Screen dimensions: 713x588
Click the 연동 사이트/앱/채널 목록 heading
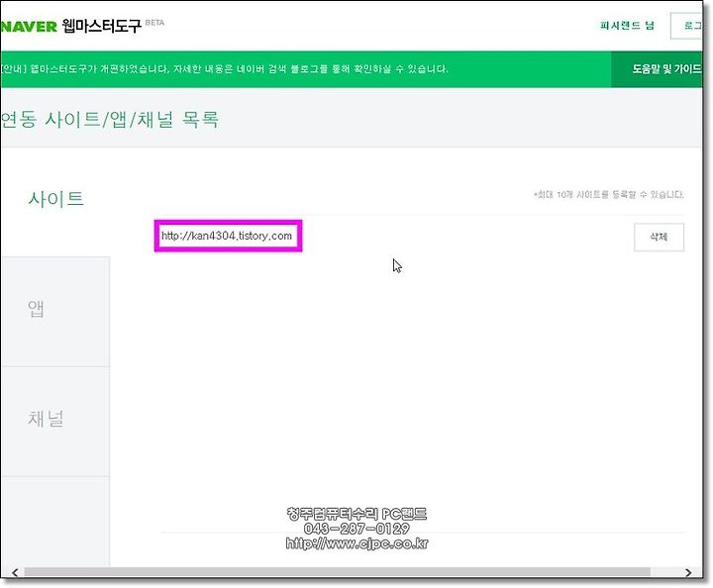pos(110,119)
